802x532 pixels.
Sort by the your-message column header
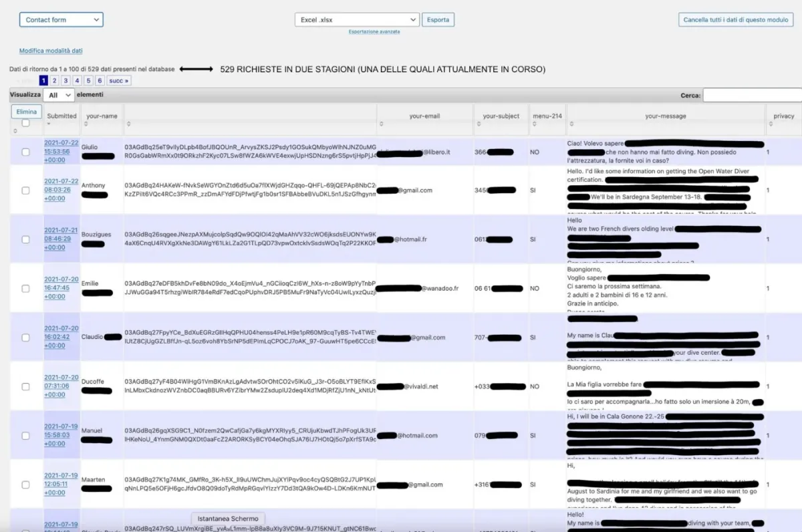click(x=666, y=116)
